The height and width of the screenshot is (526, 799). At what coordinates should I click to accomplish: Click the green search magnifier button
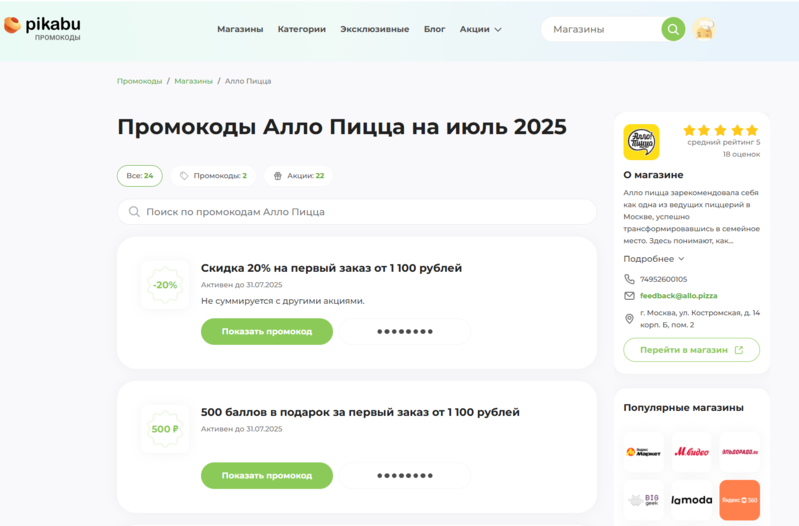[673, 29]
